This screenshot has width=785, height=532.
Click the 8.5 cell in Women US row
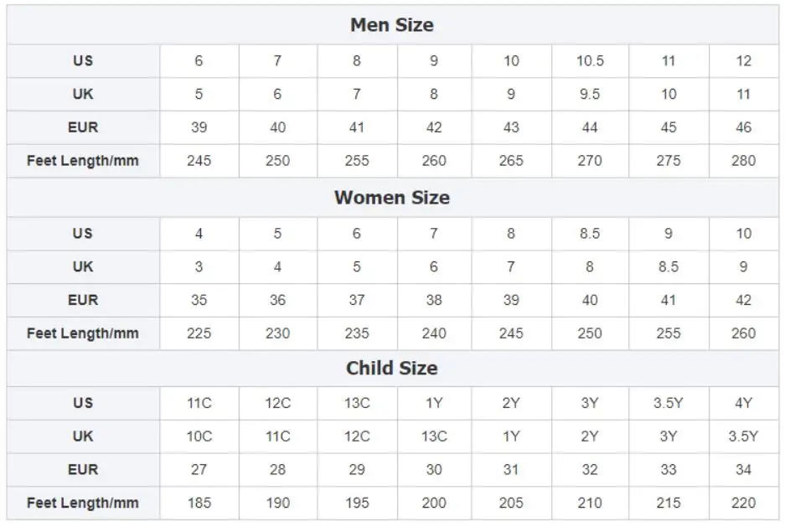click(590, 234)
